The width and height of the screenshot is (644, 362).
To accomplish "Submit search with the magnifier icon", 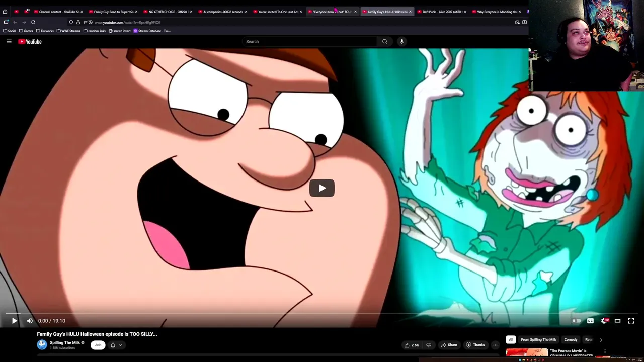I will point(385,42).
